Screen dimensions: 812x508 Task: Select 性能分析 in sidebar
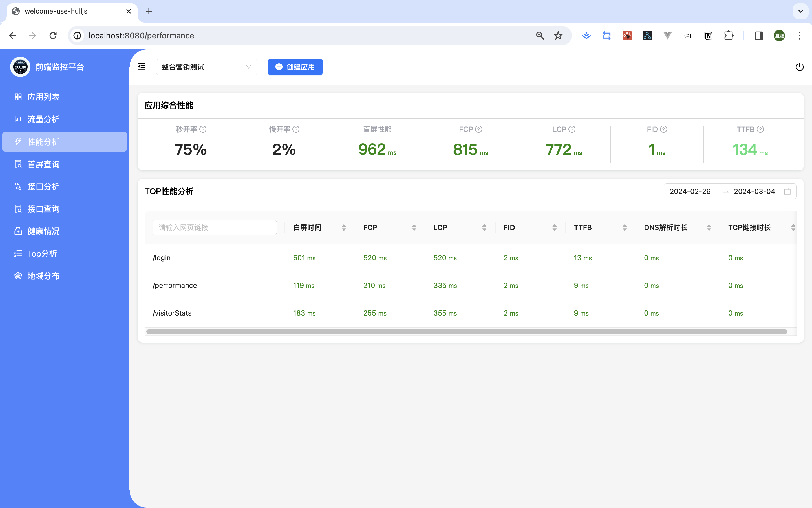tap(64, 142)
